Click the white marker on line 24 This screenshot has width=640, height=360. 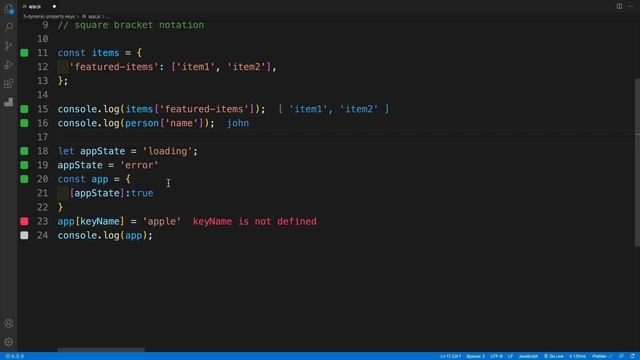point(24,235)
